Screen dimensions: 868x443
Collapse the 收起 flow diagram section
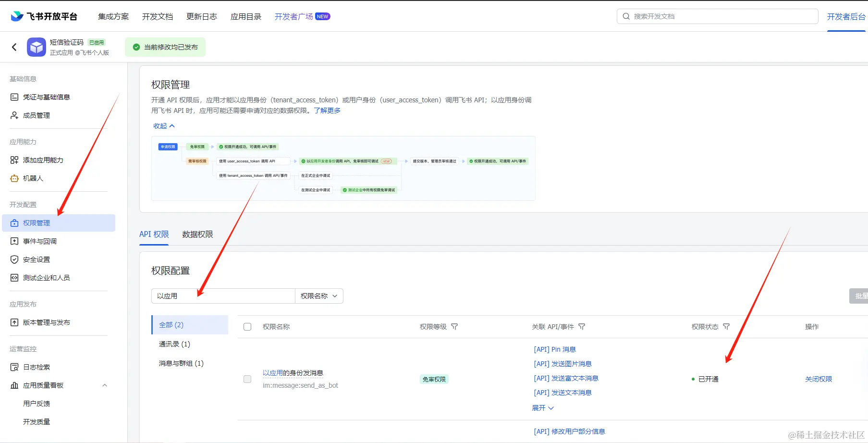point(164,126)
